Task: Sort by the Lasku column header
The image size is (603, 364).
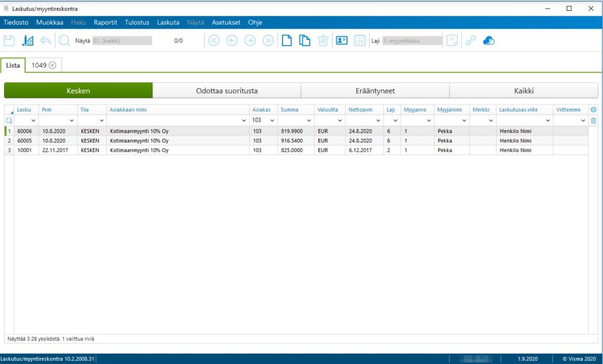Action: (x=26, y=110)
